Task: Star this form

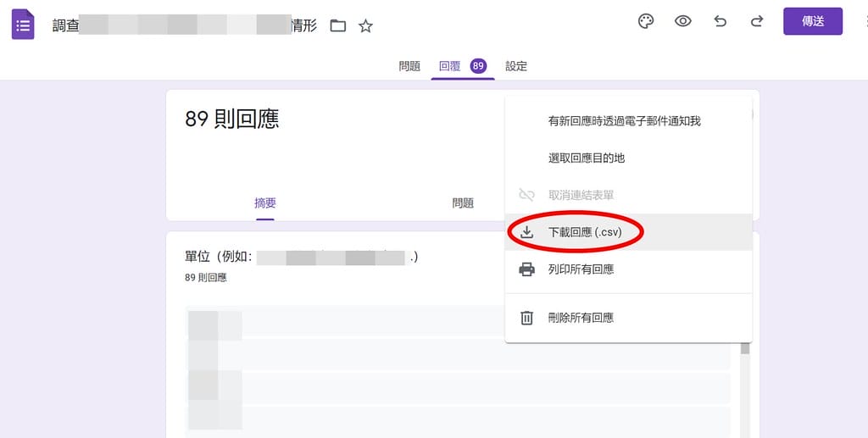Action: click(x=365, y=25)
